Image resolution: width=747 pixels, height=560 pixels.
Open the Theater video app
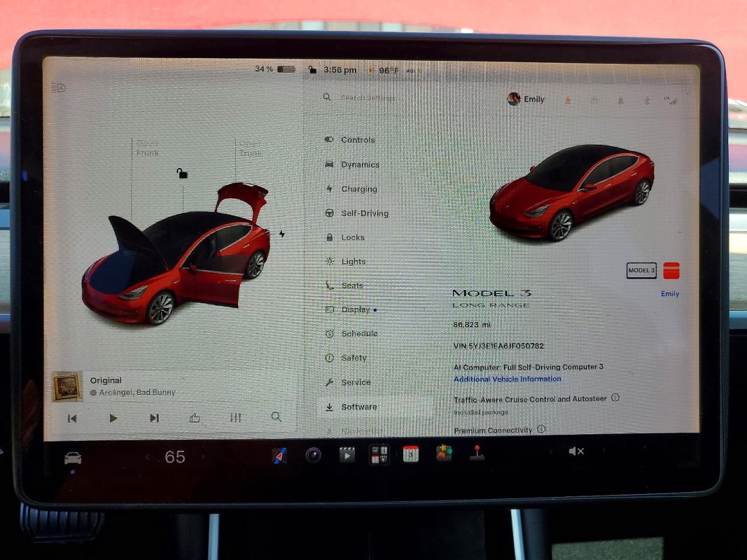tap(347, 454)
